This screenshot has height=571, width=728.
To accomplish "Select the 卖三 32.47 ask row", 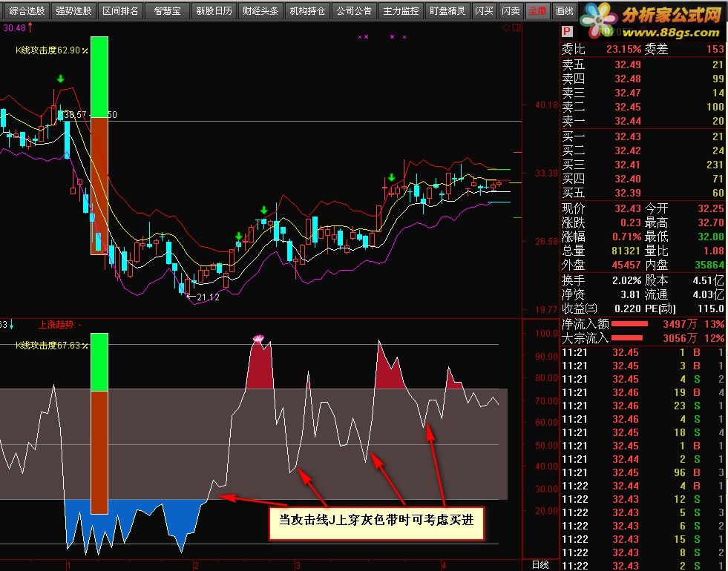I will pyautogui.click(x=643, y=93).
